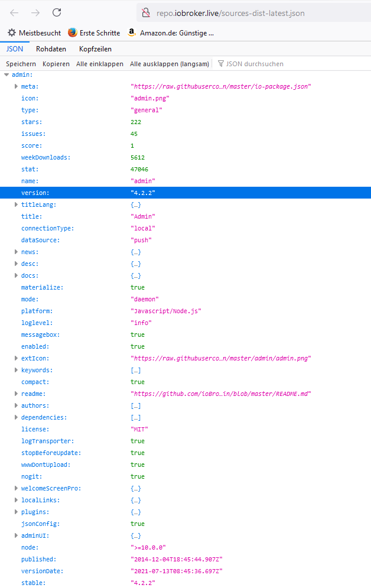Click the "Admin" title value
This screenshot has height=588, width=371.
tap(143, 216)
